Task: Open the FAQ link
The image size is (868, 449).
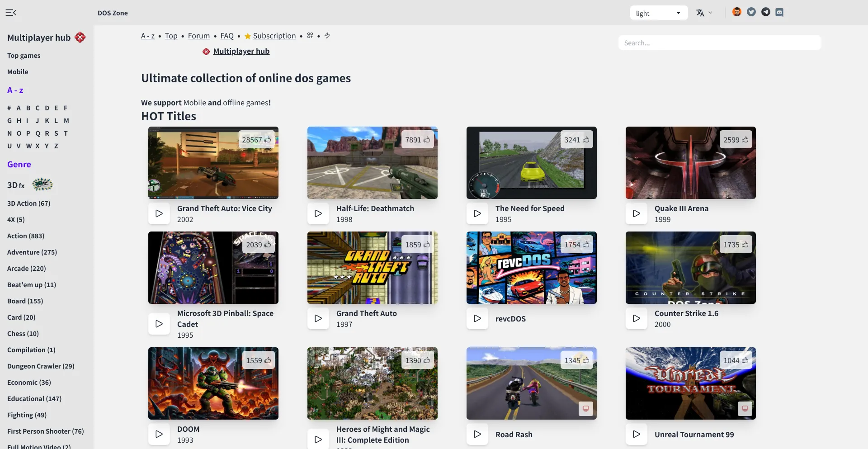Action: 227,36
